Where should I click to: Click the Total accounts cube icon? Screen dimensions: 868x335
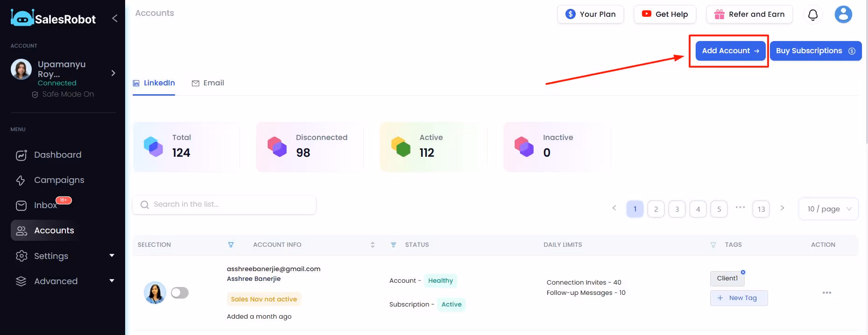click(x=153, y=146)
